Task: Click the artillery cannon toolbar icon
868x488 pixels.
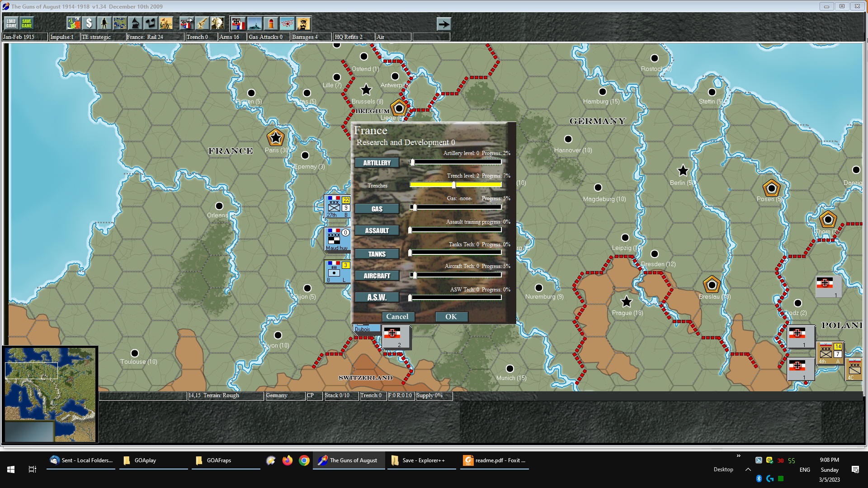Action: (202, 23)
